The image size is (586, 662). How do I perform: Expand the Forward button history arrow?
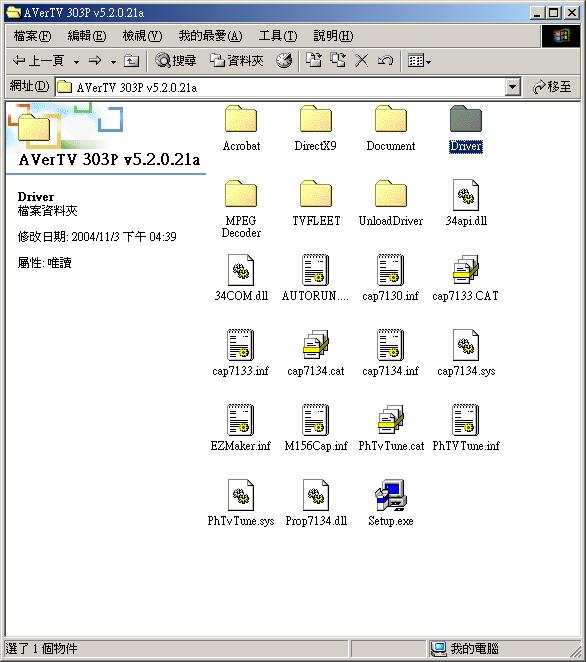click(x=113, y=62)
